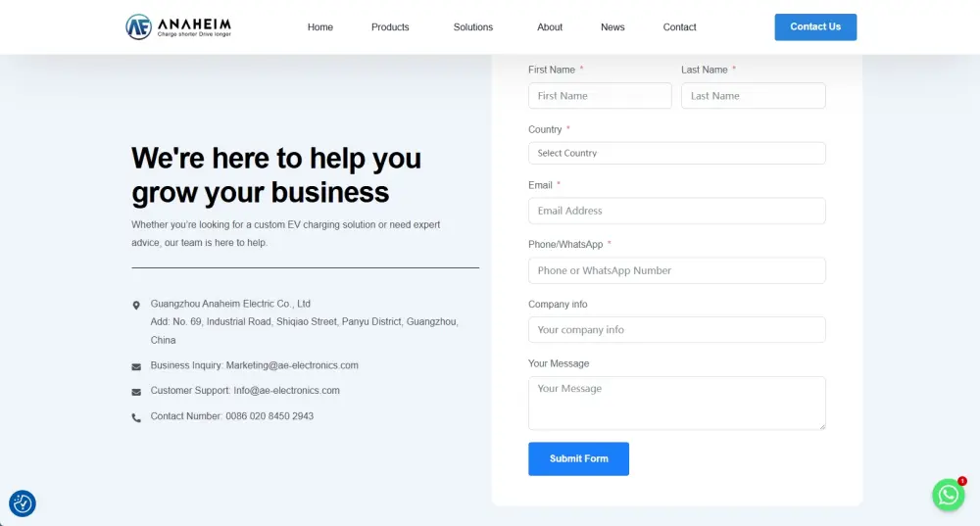Click into the Last Name field
Viewport: 980px width, 526px height.
click(x=753, y=96)
